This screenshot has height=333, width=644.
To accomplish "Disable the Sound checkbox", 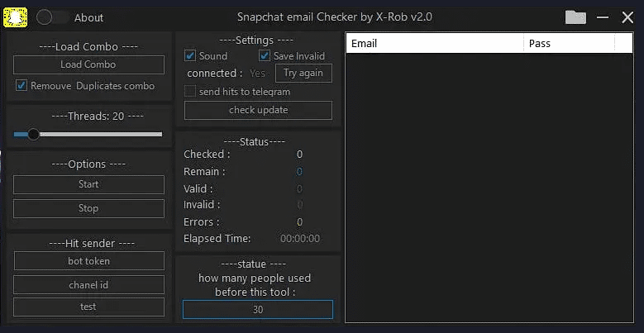I will (x=191, y=56).
